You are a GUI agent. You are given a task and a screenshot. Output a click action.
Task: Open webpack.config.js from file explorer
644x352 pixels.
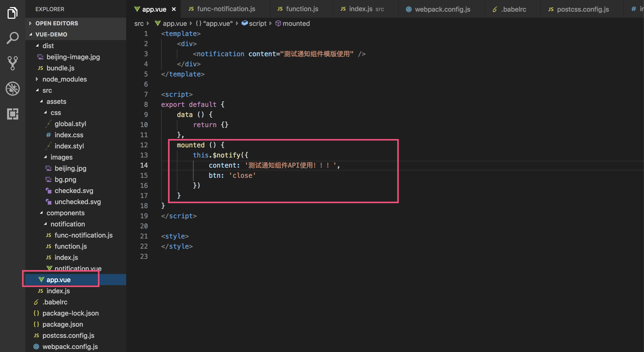click(x=70, y=346)
